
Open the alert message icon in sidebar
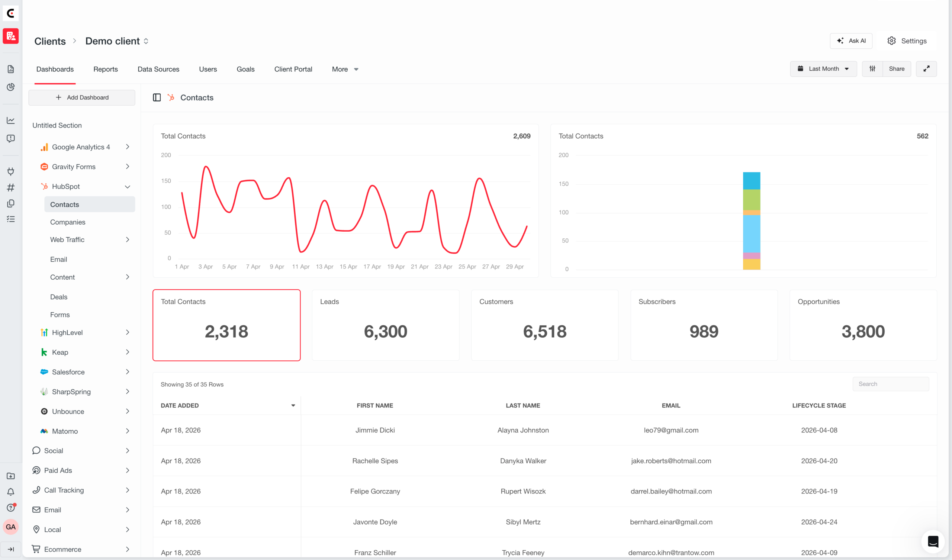point(10,139)
